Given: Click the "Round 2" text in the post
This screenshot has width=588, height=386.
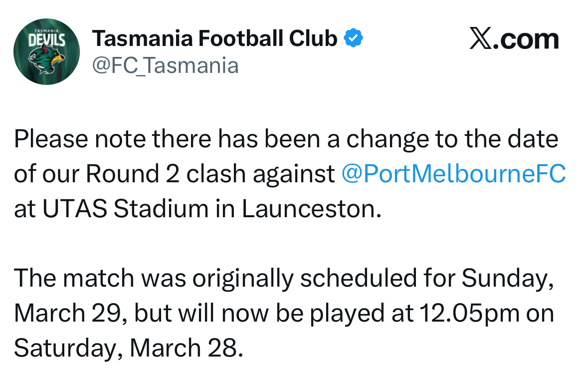Looking at the screenshot, I should pos(130,174).
